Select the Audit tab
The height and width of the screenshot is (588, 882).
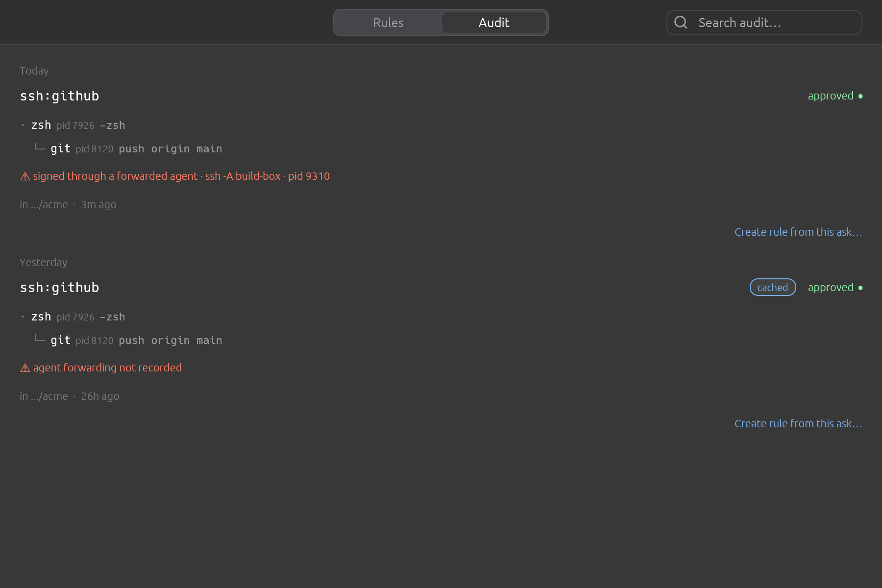pos(494,23)
